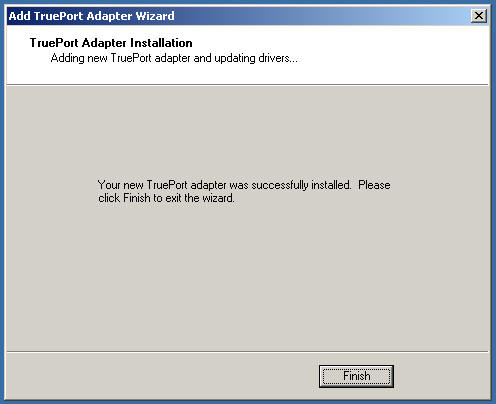The width and height of the screenshot is (496, 404).
Task: Click the word 'wizard.' ending the message
Action: pos(219,198)
